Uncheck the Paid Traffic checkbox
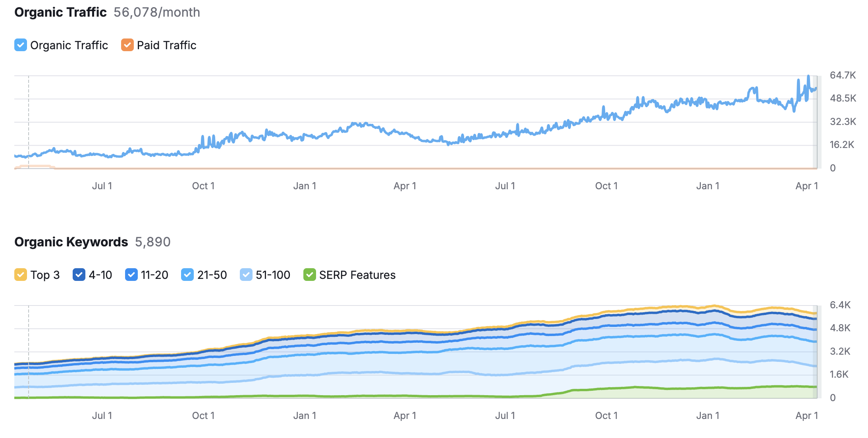The height and width of the screenshot is (438, 868). point(127,45)
